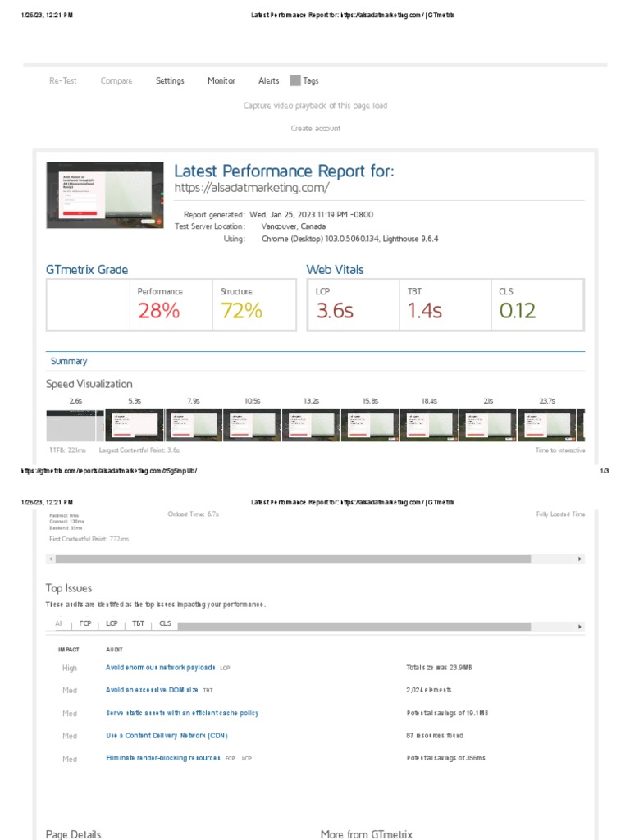Select the TBT filter tab
630x840 pixels.
tap(138, 623)
